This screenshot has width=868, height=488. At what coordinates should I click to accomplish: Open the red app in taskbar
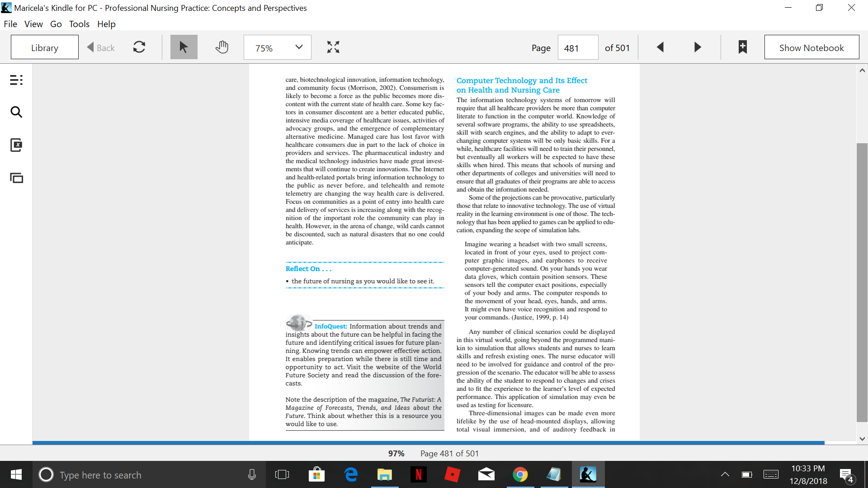(x=453, y=474)
